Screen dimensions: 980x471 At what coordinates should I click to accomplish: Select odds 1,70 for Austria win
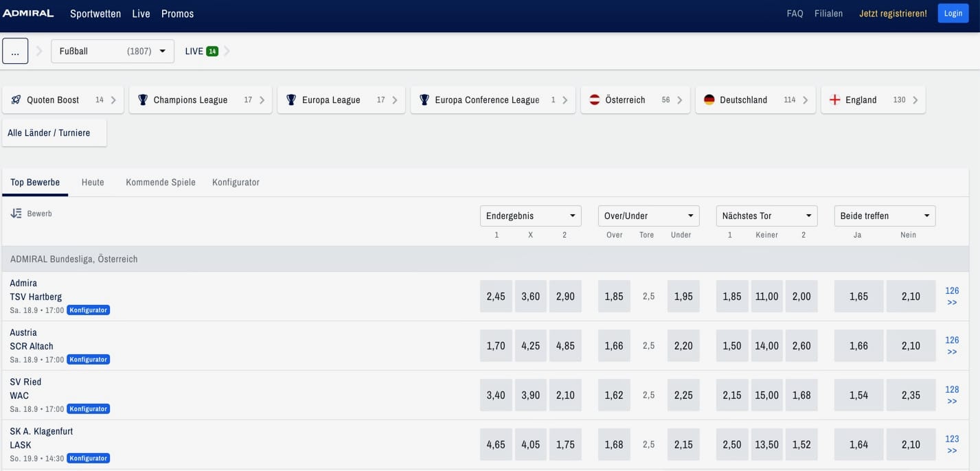[x=496, y=345]
